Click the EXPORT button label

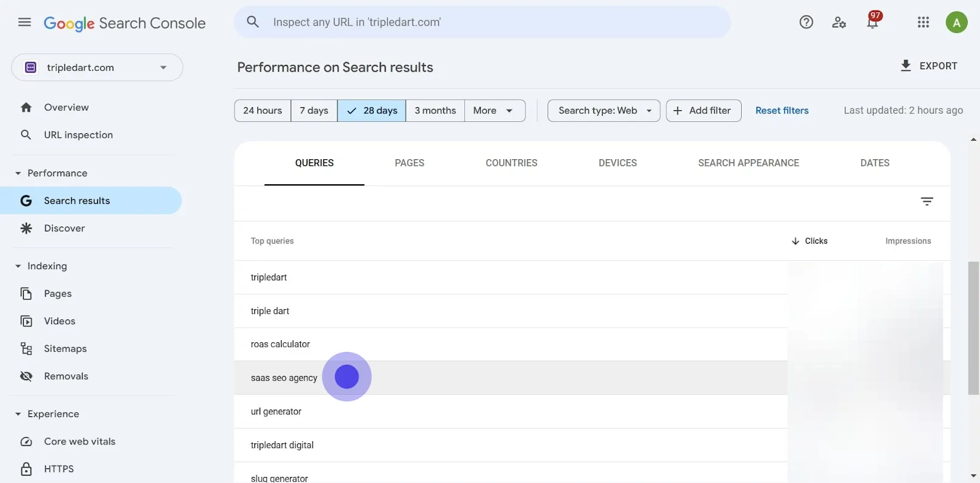(938, 66)
